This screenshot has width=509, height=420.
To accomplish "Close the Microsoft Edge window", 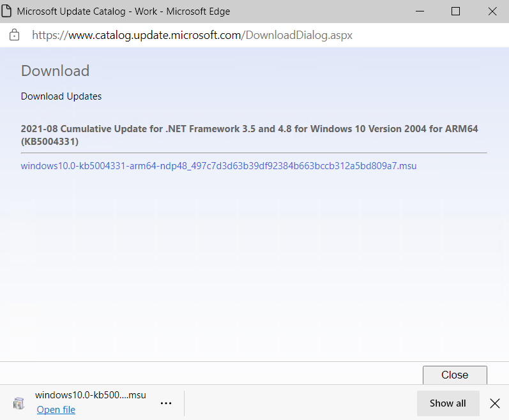I will [492, 11].
